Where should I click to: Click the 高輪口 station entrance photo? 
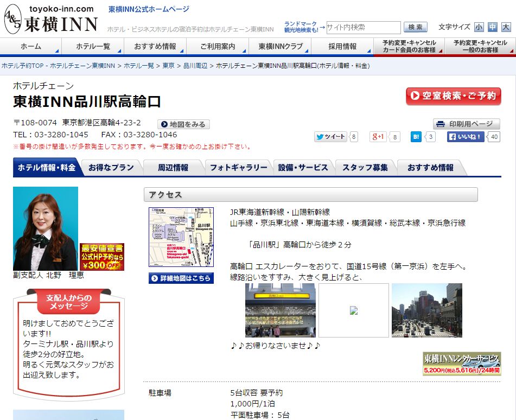point(281,310)
